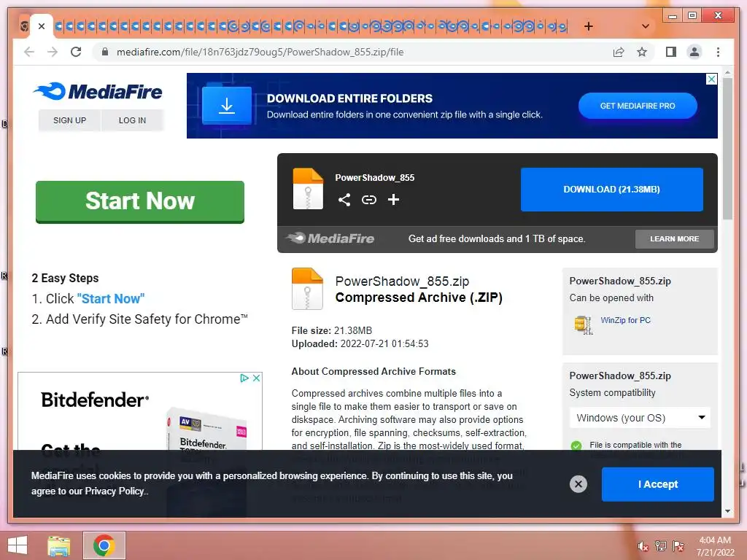Open a new browser tab
The height and width of the screenshot is (560, 747).
pos(589,26)
